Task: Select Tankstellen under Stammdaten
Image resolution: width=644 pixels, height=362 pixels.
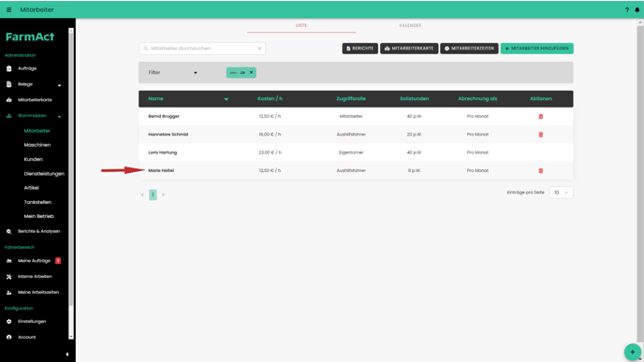Action: click(37, 202)
